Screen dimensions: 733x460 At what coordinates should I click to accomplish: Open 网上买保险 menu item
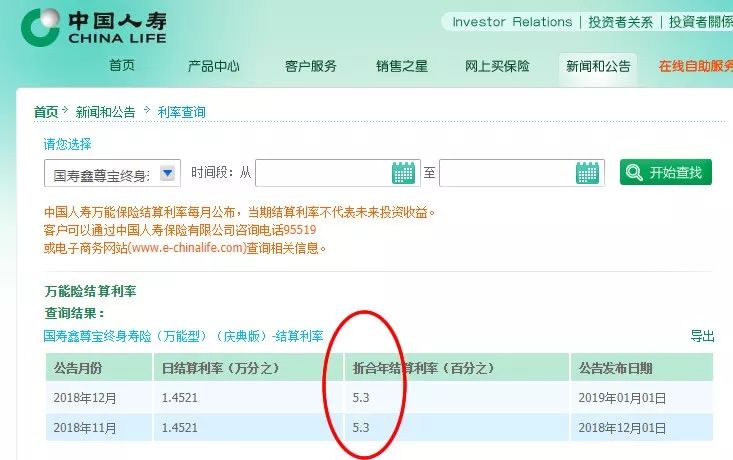pos(498,66)
